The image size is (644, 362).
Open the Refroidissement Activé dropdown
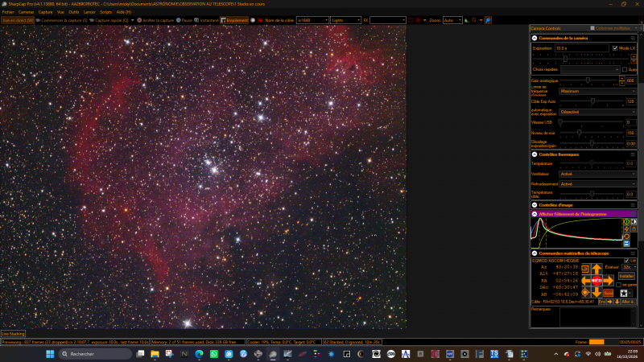(597, 184)
